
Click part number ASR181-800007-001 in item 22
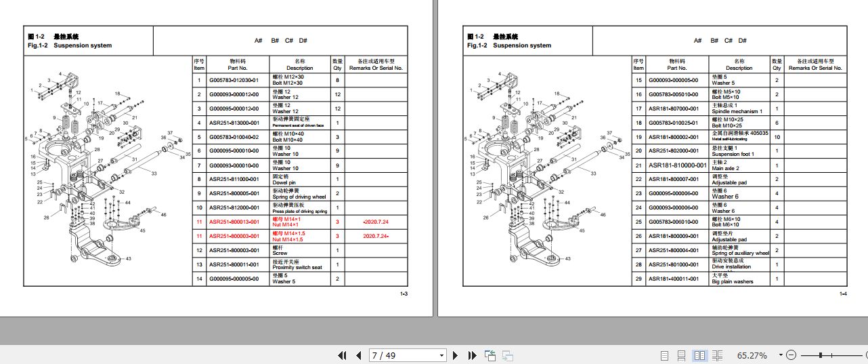(x=674, y=180)
